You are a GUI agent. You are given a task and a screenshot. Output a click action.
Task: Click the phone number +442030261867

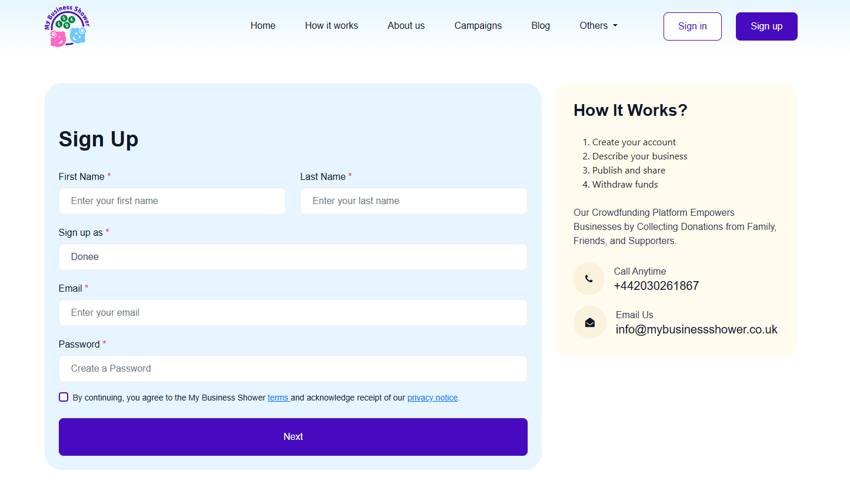pos(656,286)
